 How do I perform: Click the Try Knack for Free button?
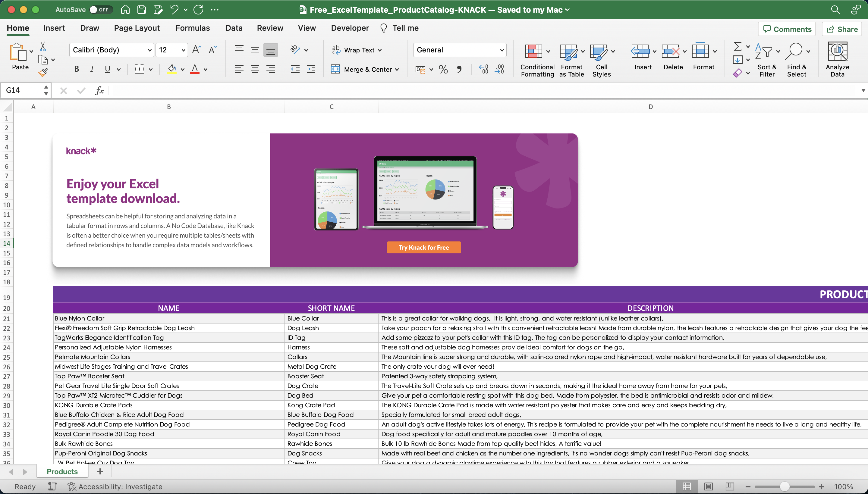click(423, 247)
